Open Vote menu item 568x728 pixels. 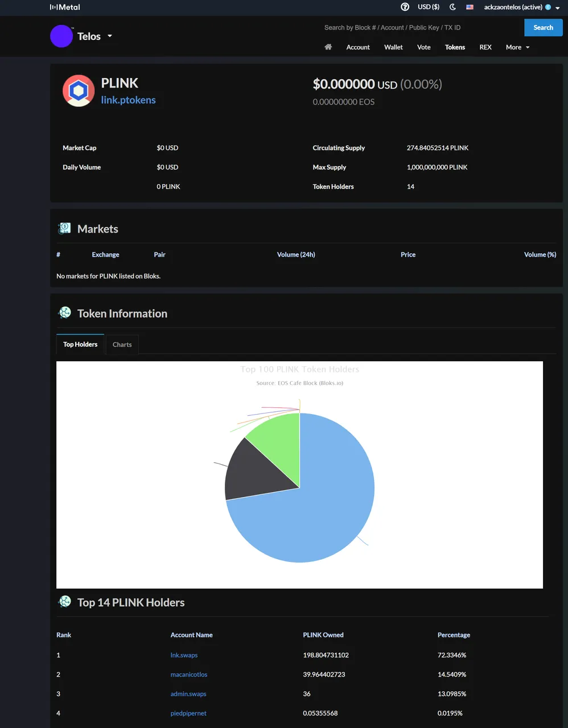(x=424, y=47)
